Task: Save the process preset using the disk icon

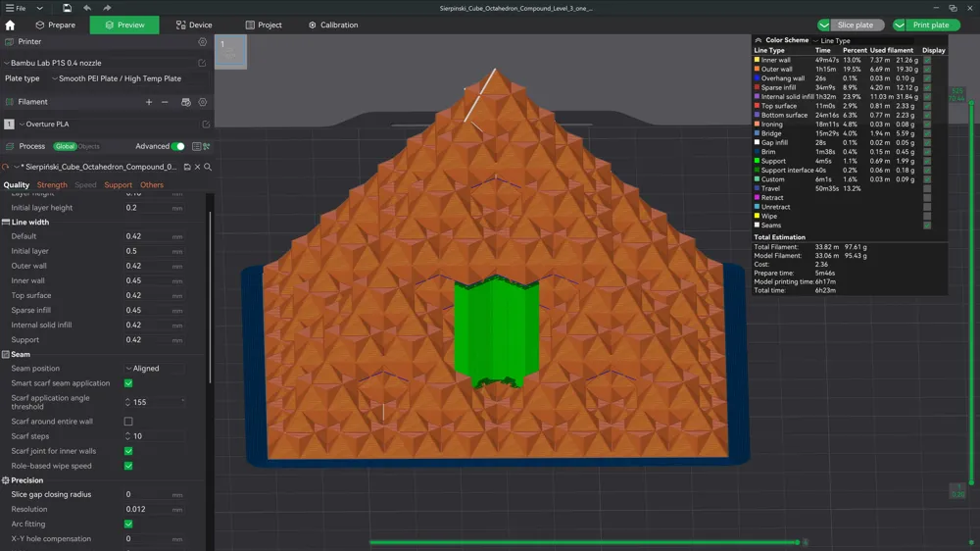Action: pyautogui.click(x=186, y=168)
